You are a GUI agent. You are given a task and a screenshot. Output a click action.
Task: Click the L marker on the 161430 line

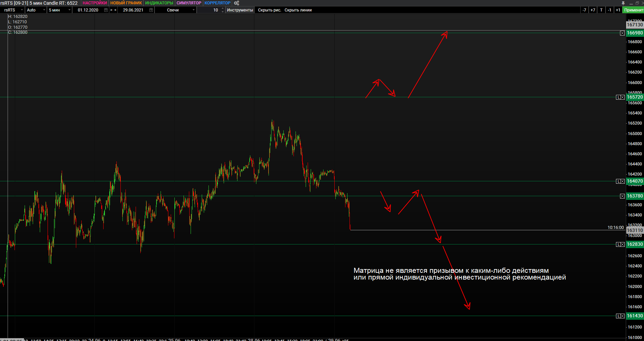[618, 316]
